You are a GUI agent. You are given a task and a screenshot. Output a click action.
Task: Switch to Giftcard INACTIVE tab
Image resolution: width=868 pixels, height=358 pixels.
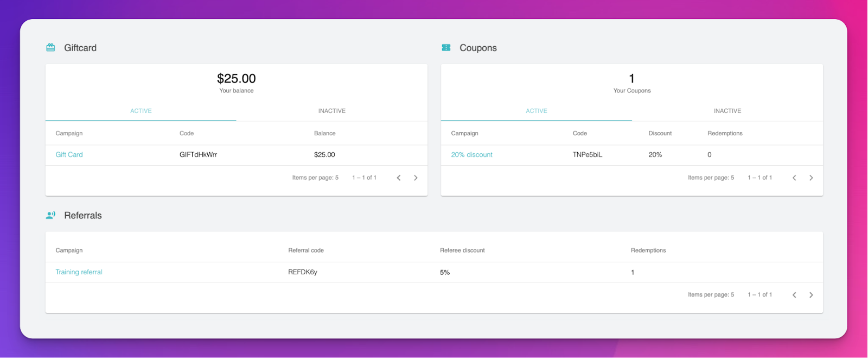tap(332, 111)
